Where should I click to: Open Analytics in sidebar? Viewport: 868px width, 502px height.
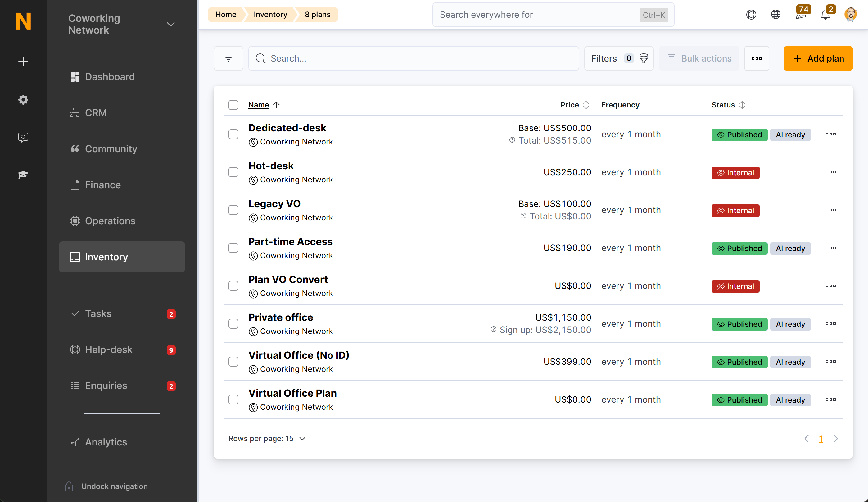[x=122, y=442]
